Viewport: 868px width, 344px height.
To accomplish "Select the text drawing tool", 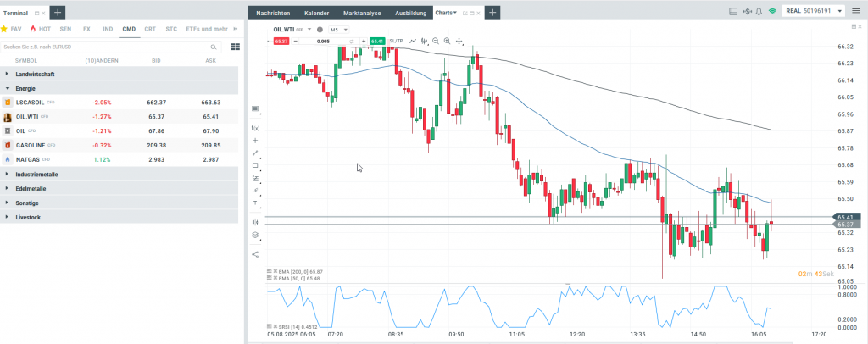I will tap(255, 203).
